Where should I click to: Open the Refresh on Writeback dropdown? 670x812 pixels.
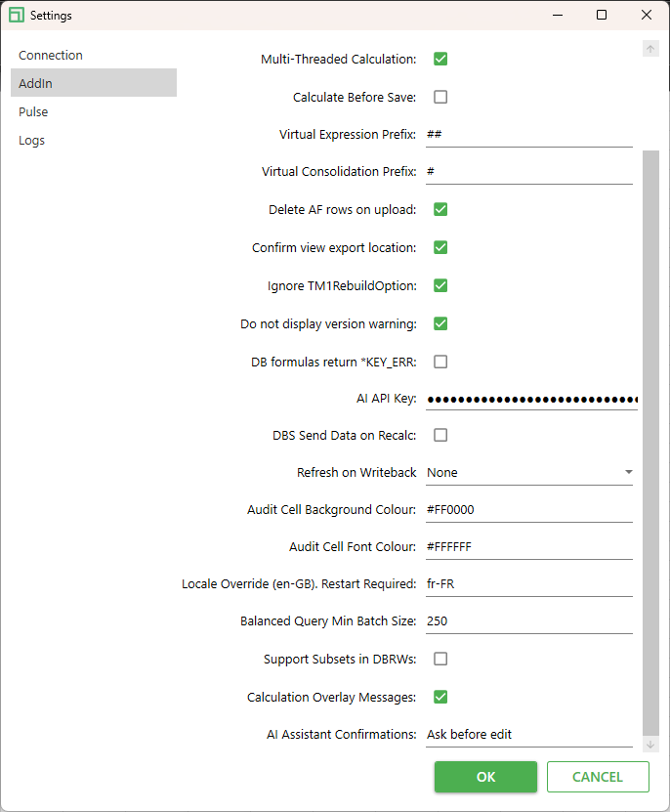[x=529, y=472]
